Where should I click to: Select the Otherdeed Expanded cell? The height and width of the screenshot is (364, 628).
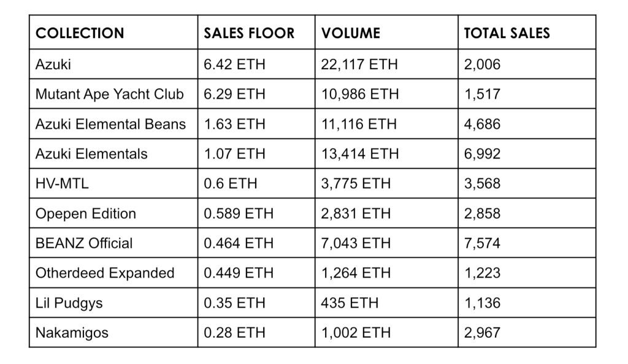pos(105,273)
